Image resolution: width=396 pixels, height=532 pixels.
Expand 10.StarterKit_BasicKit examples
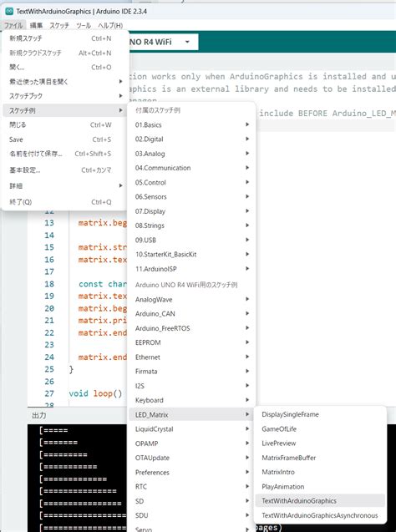tap(191, 255)
